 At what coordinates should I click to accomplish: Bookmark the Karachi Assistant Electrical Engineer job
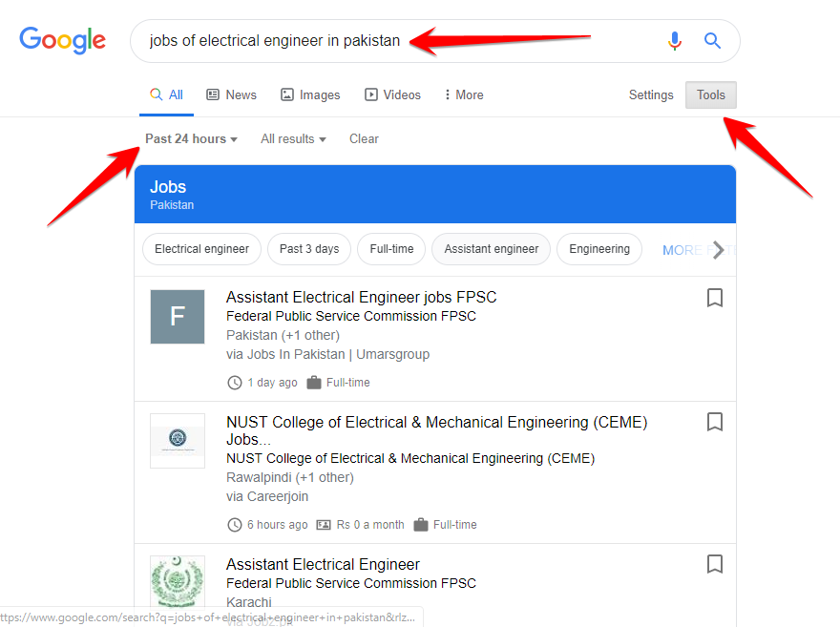coord(715,564)
